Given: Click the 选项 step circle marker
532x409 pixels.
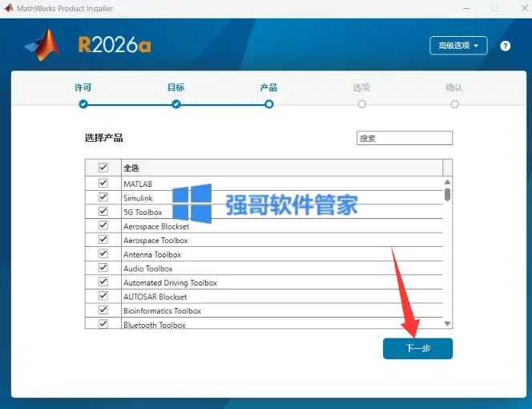Looking at the screenshot, I should coord(362,104).
